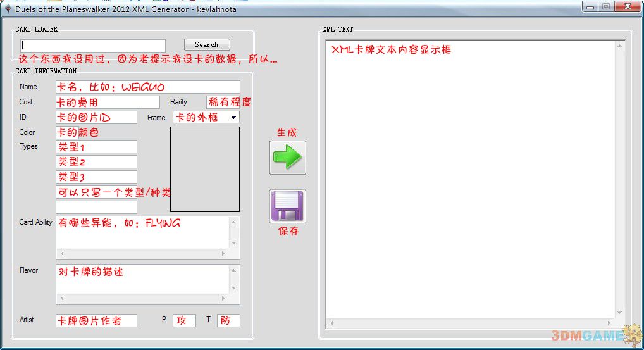Click the Cost input field
Viewport: 644px width, 350px height.
point(108,102)
